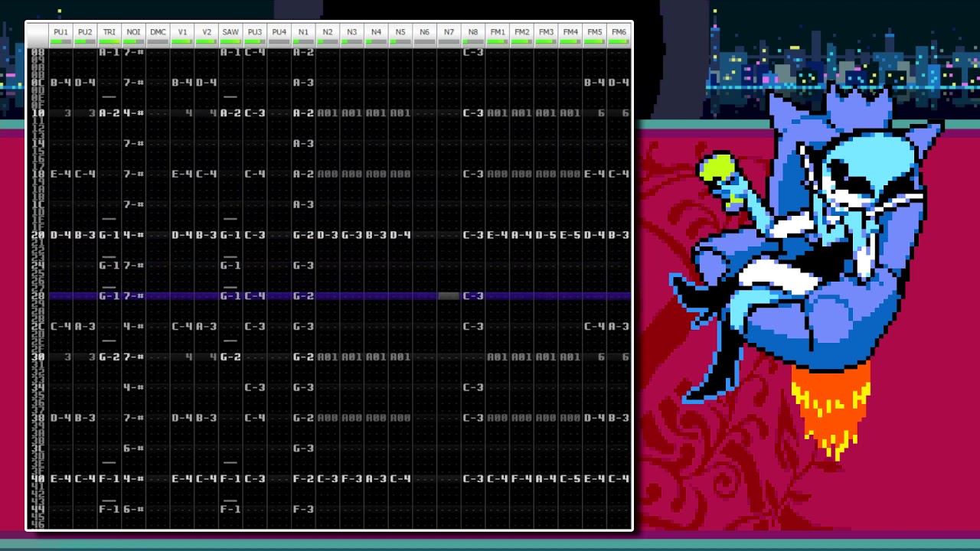Click the A-4 note in FM2 on row 20
Image resolution: width=980 pixels, height=551 pixels.
tap(521, 235)
